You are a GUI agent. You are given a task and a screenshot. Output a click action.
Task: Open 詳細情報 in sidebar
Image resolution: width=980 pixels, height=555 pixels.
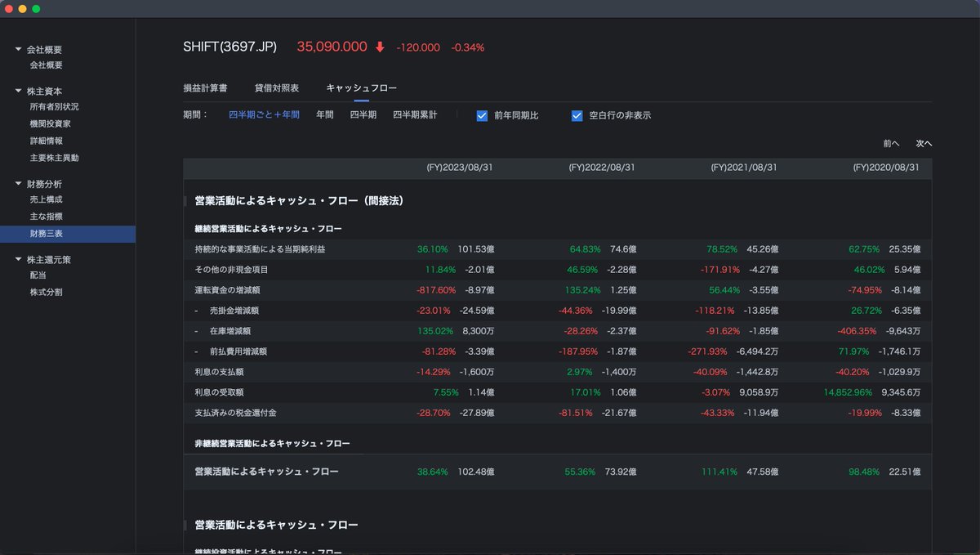[46, 141]
